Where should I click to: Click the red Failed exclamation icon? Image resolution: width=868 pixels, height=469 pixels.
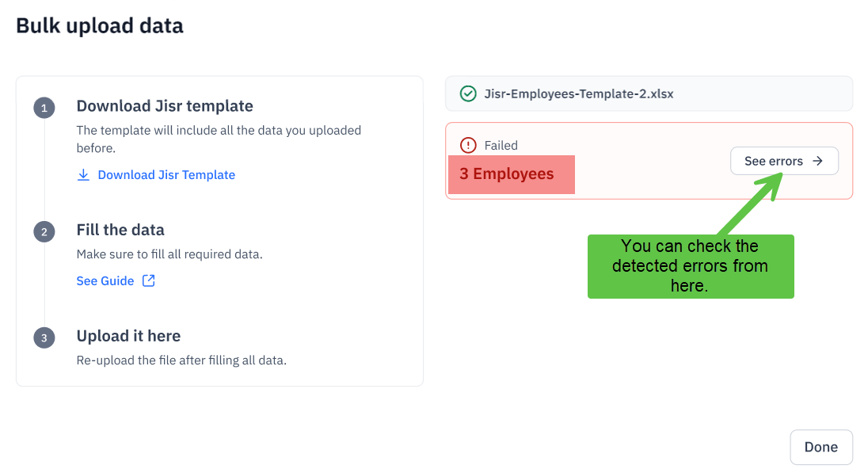point(468,145)
